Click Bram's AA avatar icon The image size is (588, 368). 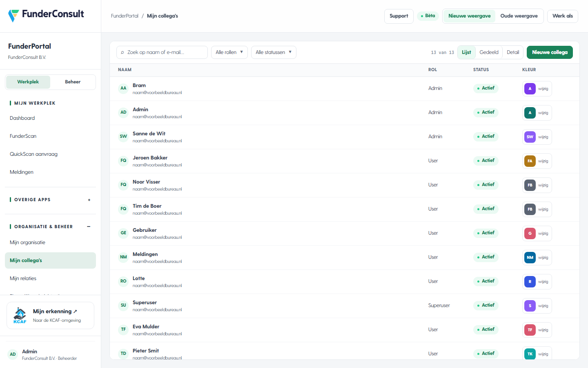click(x=123, y=88)
